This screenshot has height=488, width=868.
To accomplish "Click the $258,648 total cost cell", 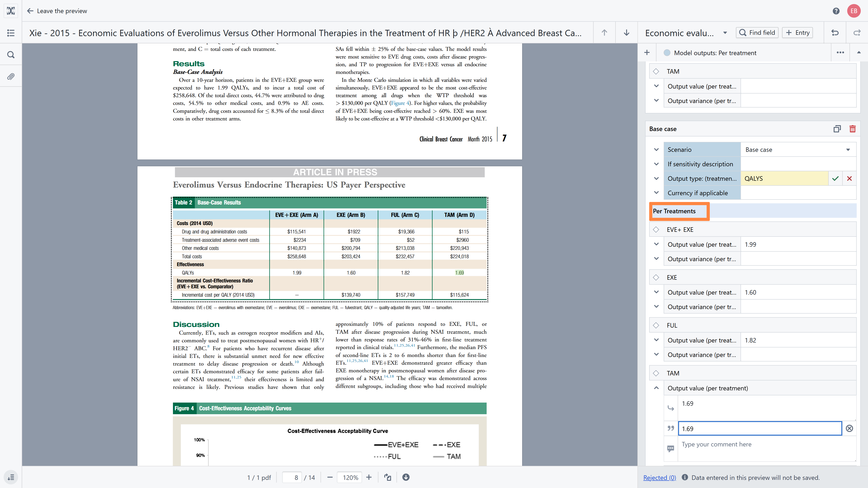I will [297, 256].
